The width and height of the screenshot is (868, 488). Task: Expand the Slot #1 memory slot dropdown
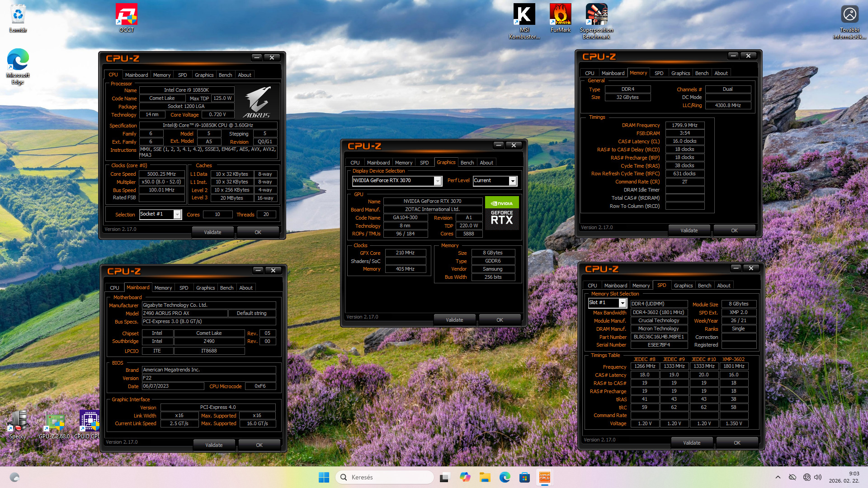(622, 303)
